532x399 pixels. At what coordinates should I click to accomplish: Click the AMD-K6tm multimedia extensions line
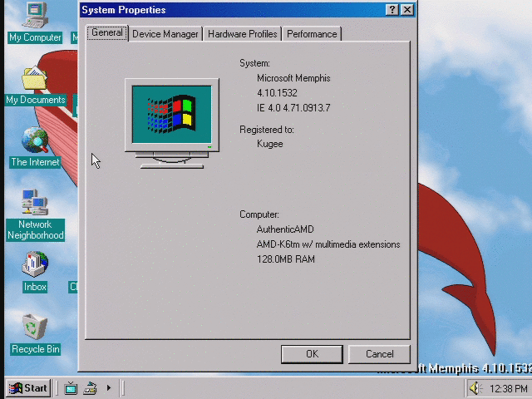[x=328, y=244]
